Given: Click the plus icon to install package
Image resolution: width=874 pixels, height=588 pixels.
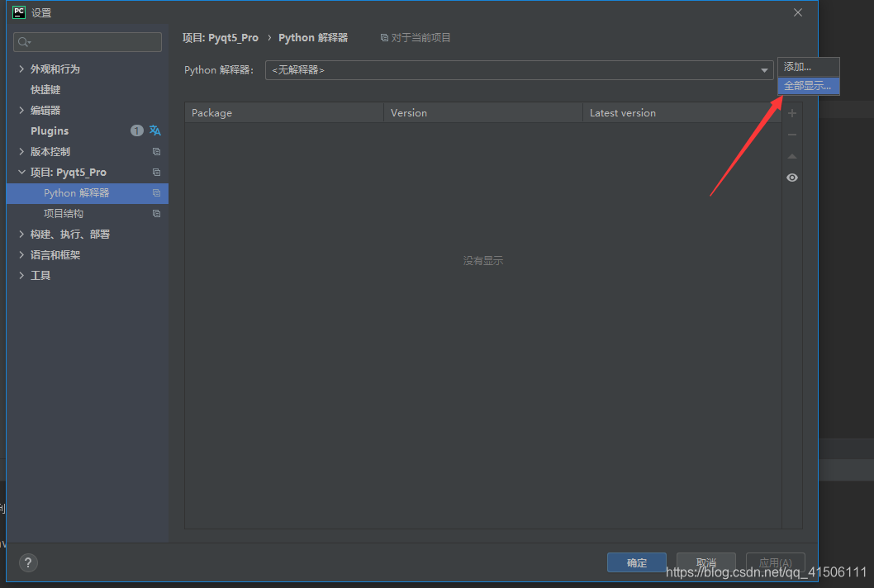Looking at the screenshot, I should (x=792, y=113).
